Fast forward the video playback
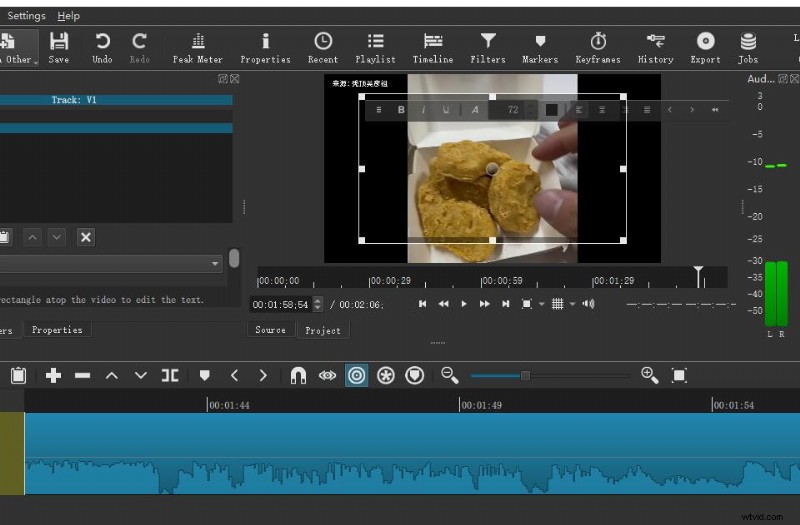The image size is (800, 525). (x=485, y=304)
